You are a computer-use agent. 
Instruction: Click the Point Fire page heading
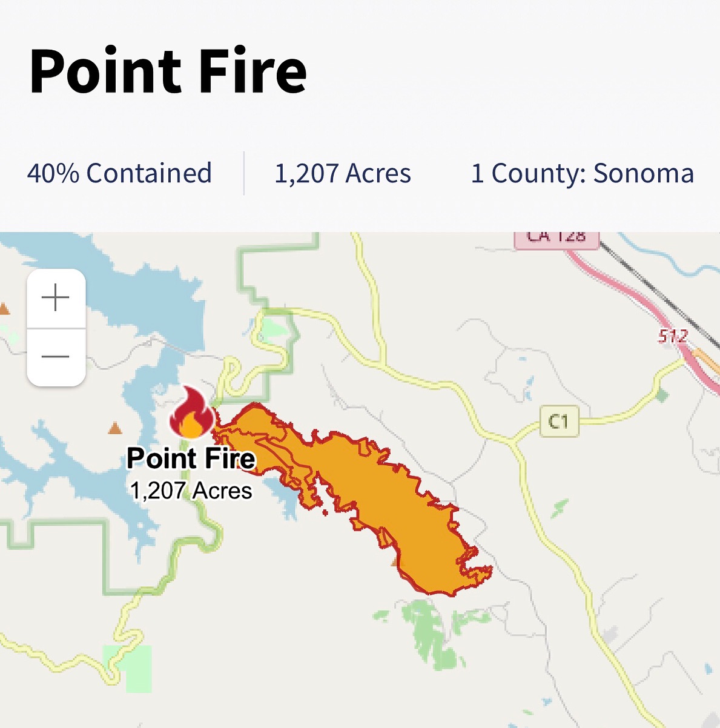point(168,71)
